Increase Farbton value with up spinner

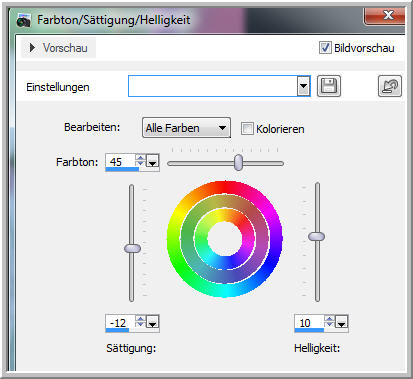[141, 157]
